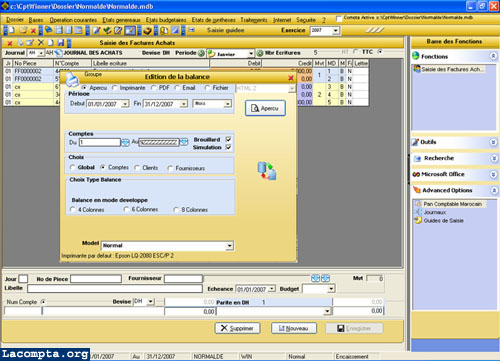The height and width of the screenshot is (361, 500).
Task: Click the Nouveau button
Action: pos(294,328)
